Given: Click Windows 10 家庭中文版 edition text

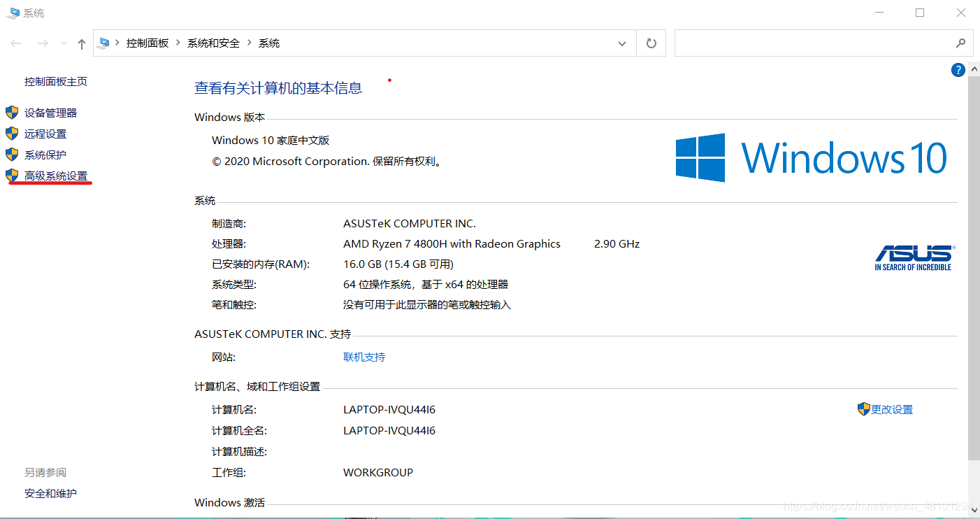Looking at the screenshot, I should (271, 141).
